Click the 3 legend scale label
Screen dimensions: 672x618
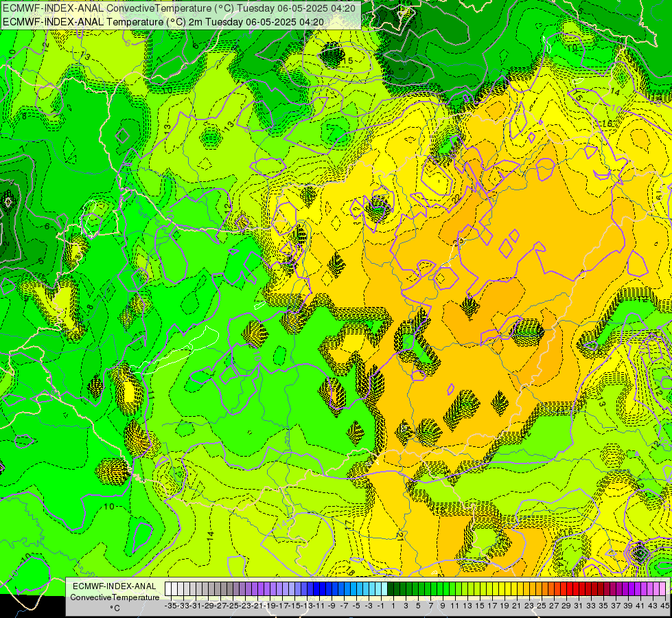[406, 606]
